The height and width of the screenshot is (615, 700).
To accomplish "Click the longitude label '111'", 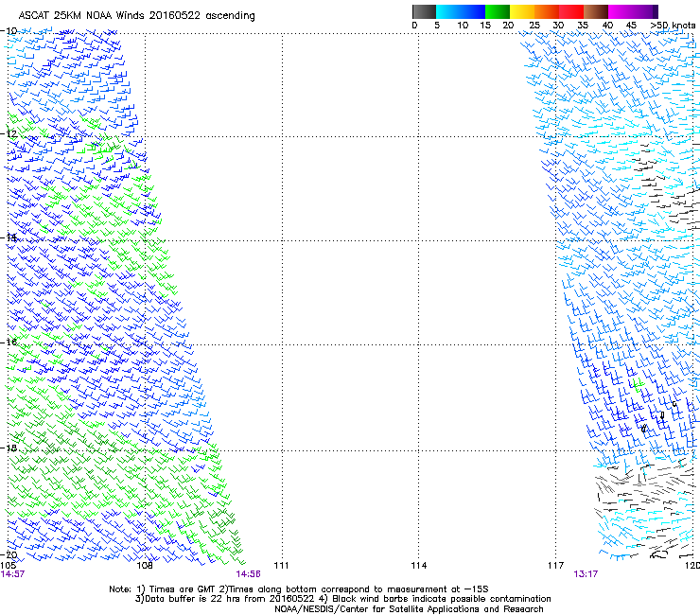I will click(x=281, y=566).
